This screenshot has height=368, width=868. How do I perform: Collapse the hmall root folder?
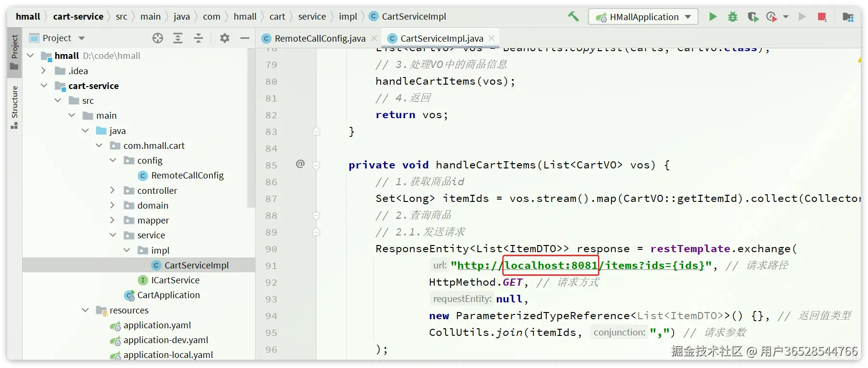point(31,56)
